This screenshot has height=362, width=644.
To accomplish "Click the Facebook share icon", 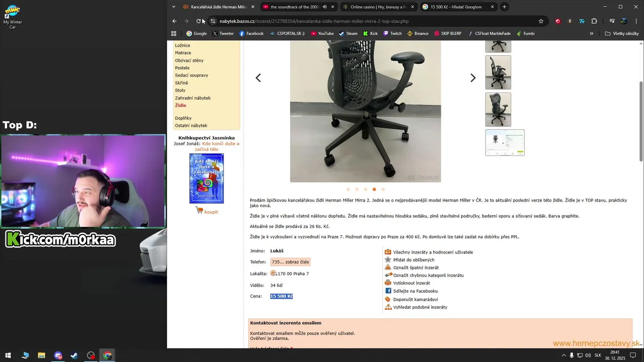I will (388, 291).
